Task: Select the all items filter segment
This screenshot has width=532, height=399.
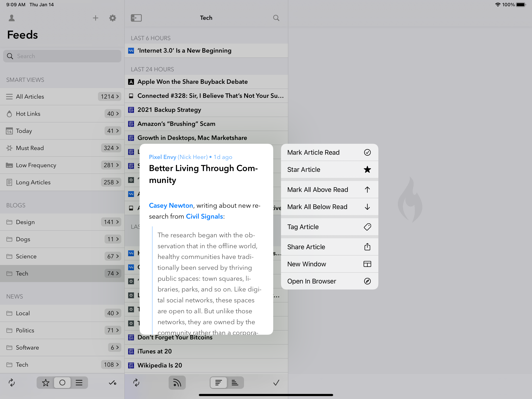Action: (79, 382)
